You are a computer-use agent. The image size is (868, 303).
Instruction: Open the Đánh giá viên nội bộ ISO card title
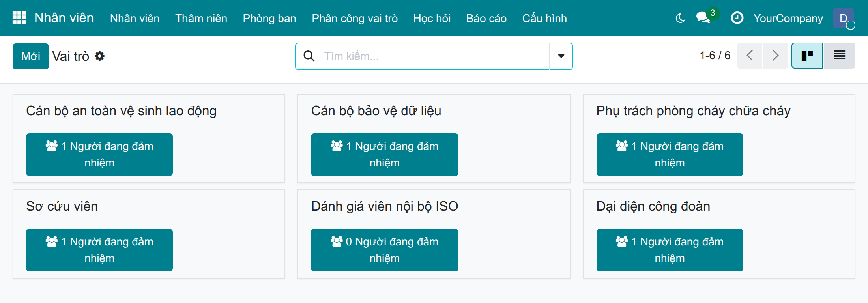pyautogui.click(x=385, y=206)
